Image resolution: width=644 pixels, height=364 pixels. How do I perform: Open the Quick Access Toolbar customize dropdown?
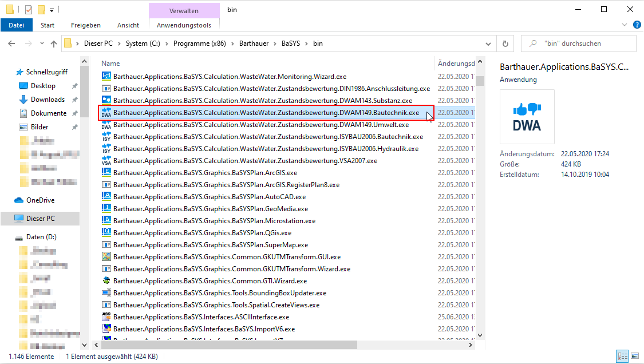[x=52, y=10]
